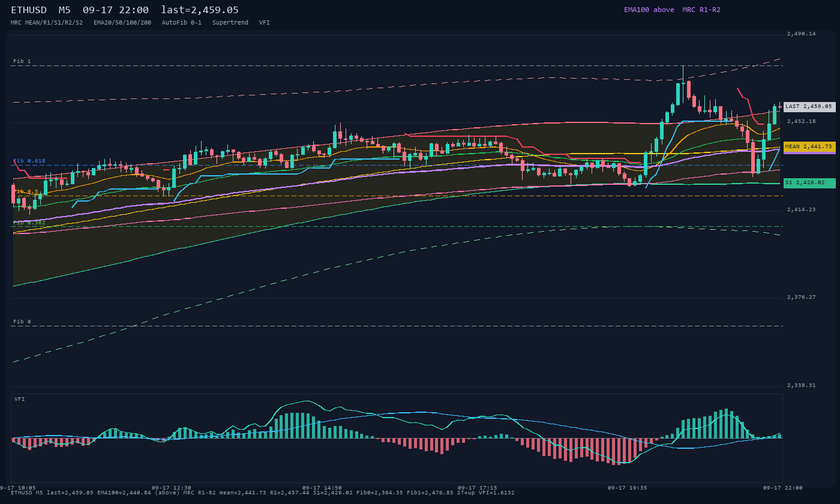Click the 'LAST 2,459.05' price tag

click(809, 106)
